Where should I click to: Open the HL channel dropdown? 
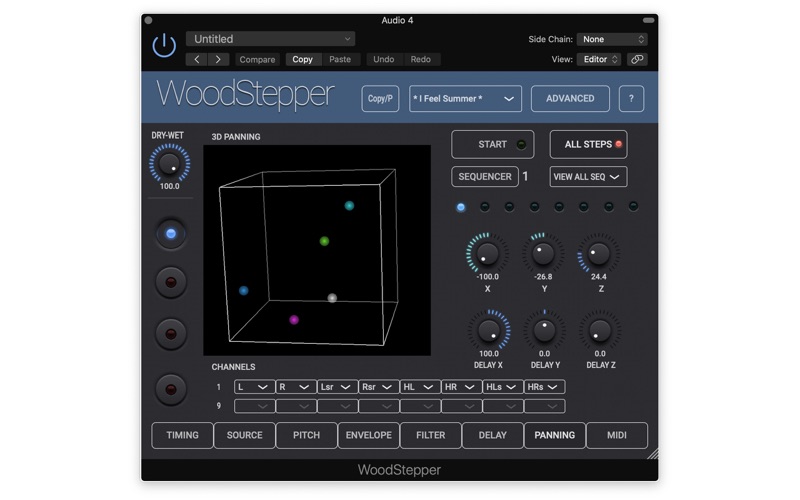click(420, 387)
